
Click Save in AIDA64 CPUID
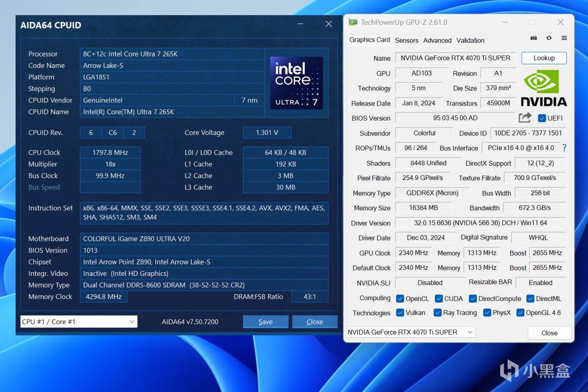point(266,322)
